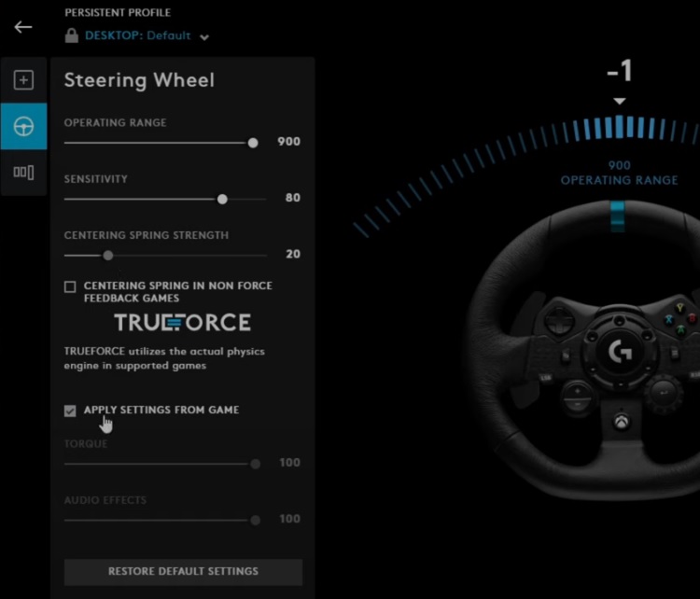
Task: Open the assignments plus-icon tab
Action: (23, 80)
